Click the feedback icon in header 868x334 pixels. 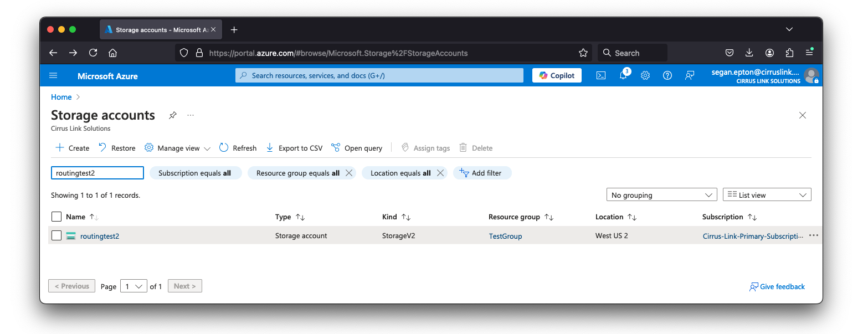690,76
